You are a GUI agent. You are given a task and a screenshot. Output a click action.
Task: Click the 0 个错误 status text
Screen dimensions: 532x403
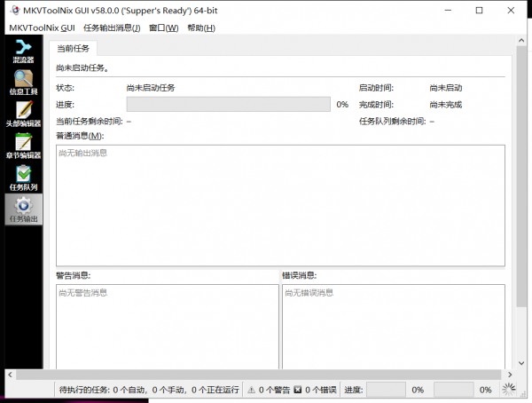coord(321,390)
